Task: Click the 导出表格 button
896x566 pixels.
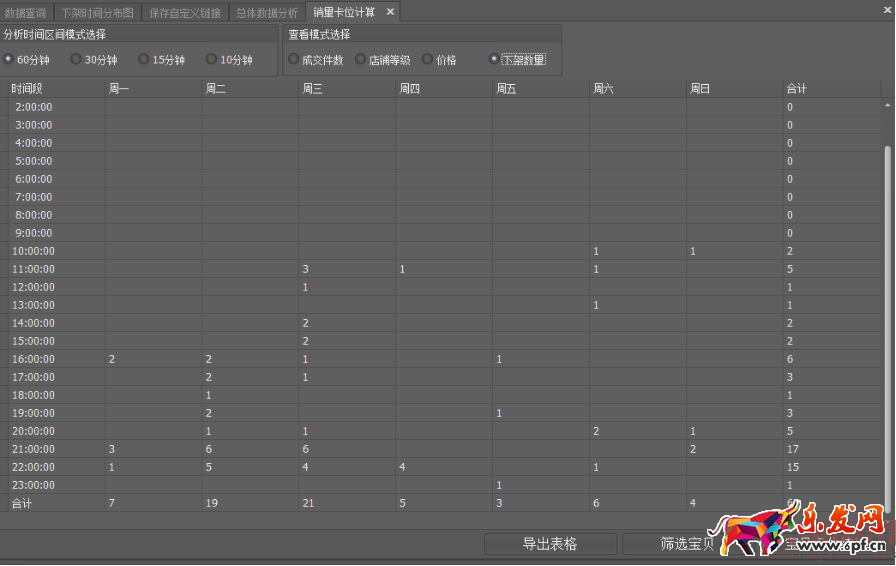Action: pos(549,544)
